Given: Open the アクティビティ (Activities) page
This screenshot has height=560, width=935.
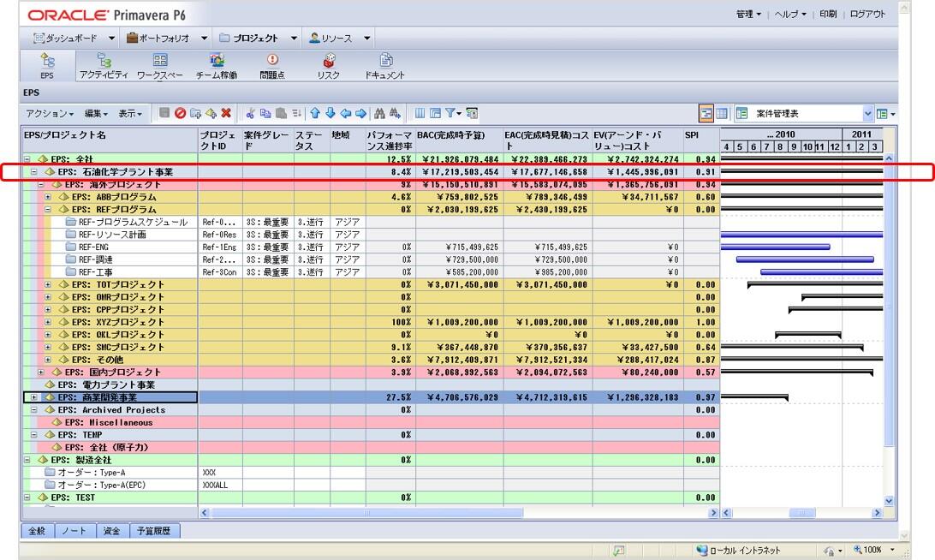Looking at the screenshot, I should [x=104, y=66].
